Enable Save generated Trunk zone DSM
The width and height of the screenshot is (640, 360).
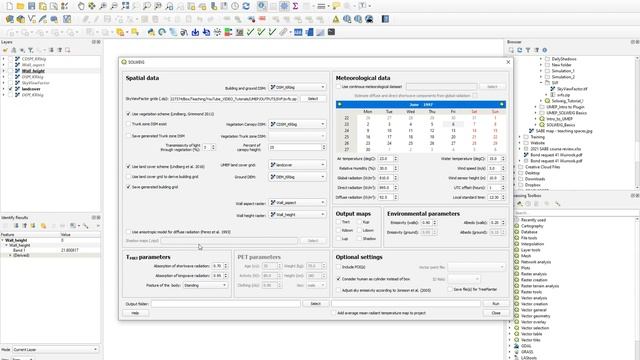coord(128,136)
